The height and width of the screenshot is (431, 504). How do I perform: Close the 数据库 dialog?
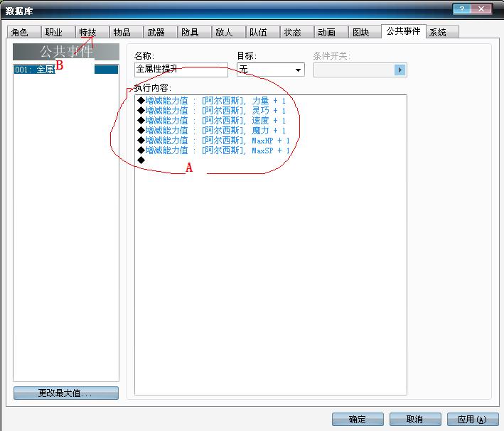point(481,9)
